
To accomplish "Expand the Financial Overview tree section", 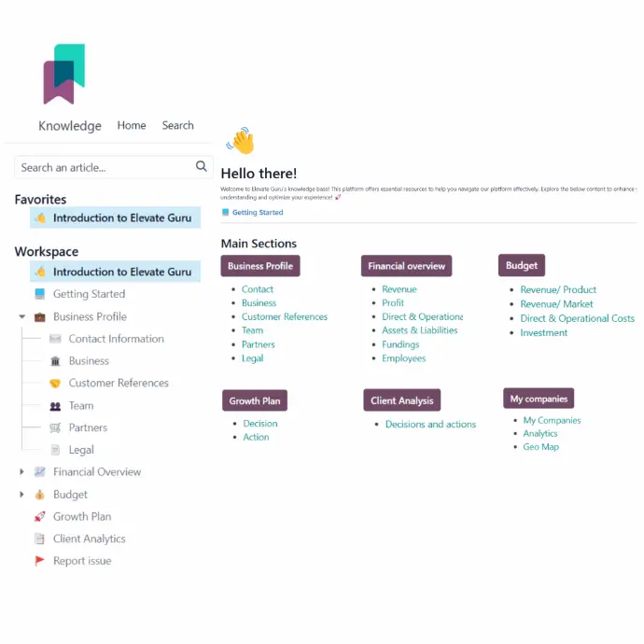I will click(22, 472).
